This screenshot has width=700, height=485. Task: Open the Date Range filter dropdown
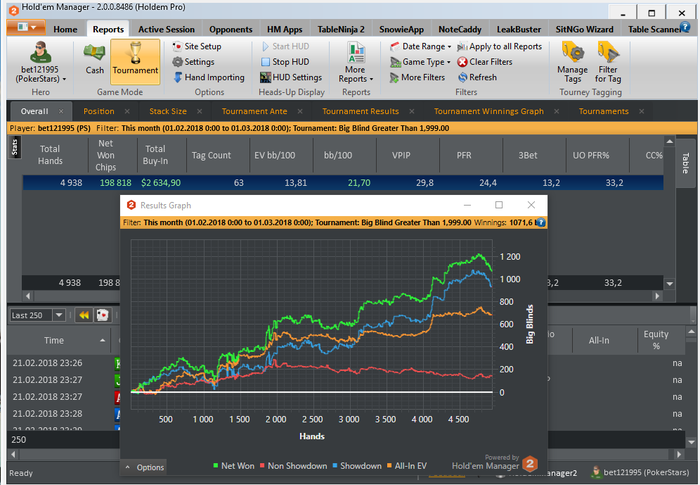421,46
